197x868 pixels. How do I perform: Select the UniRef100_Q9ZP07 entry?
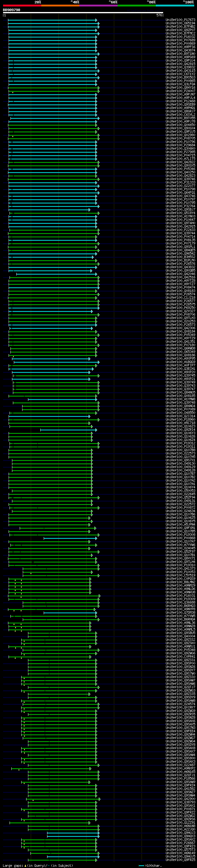180,30
